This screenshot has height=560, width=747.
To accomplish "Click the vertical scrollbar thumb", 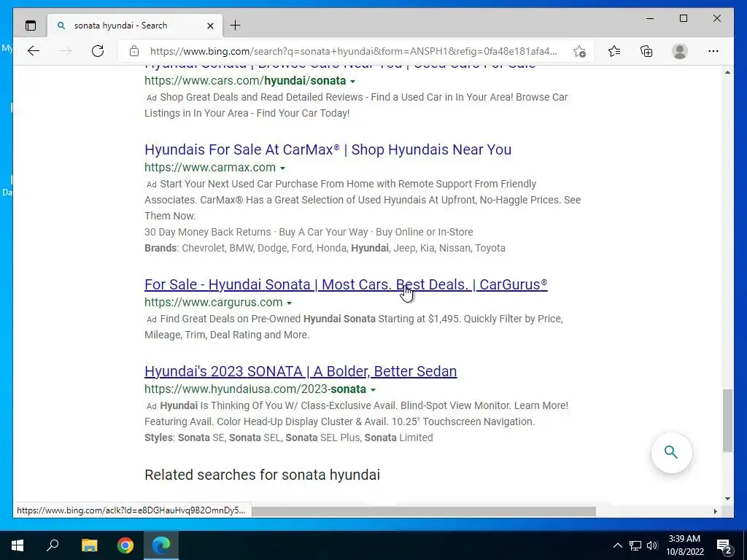I will pyautogui.click(x=727, y=421).
